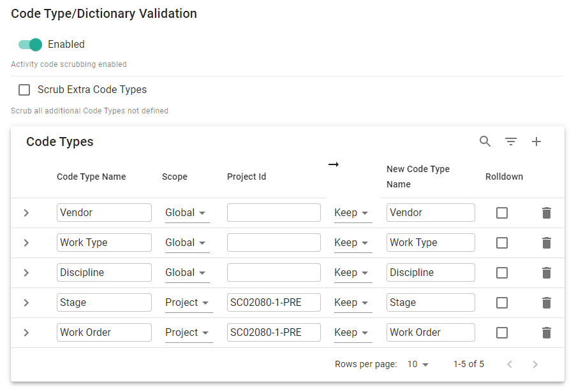The width and height of the screenshot is (576, 392).
Task: Delete the Vendor code type row
Action: click(547, 213)
